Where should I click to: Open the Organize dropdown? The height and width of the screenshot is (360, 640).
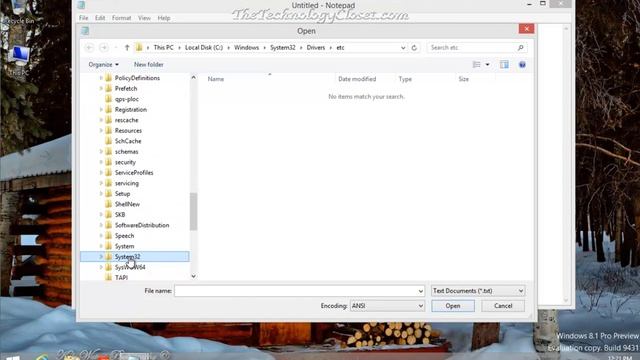[x=103, y=64]
